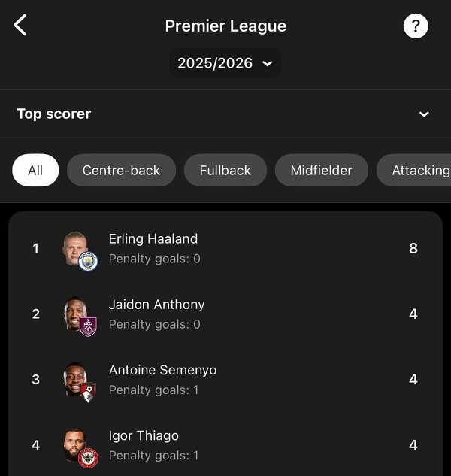This screenshot has width=451, height=476.
Task: Tap the back arrow icon
Action: [x=20, y=26]
